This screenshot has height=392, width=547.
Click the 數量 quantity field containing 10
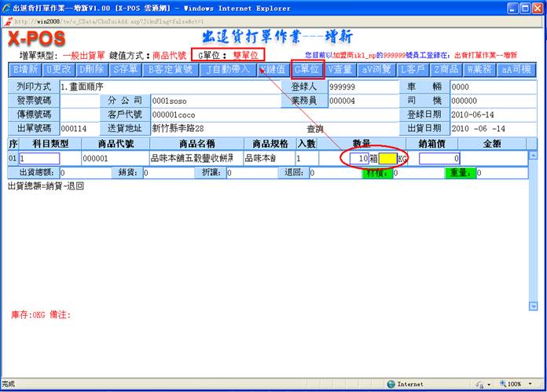point(354,159)
